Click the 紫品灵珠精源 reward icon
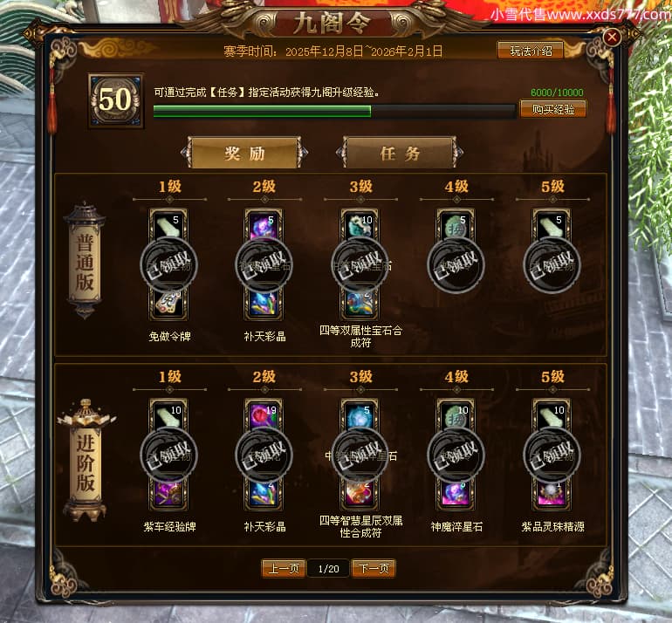Viewport: 672px width, 623px height. [552, 496]
